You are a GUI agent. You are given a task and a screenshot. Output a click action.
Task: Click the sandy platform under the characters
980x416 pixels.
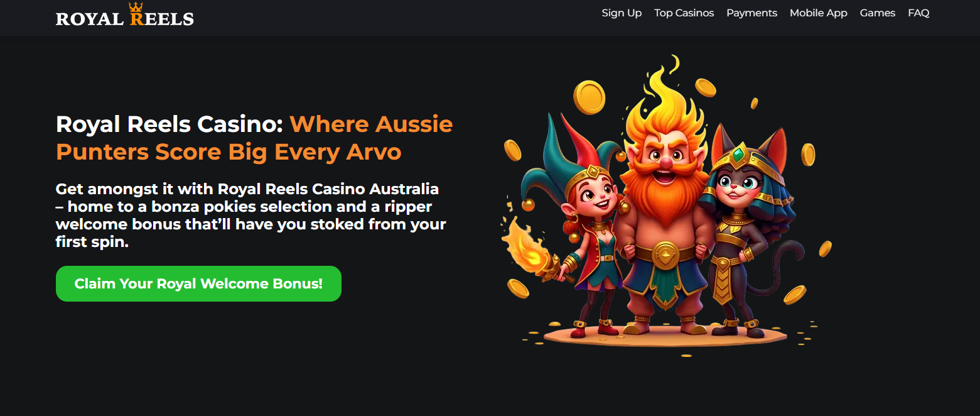coord(664,336)
